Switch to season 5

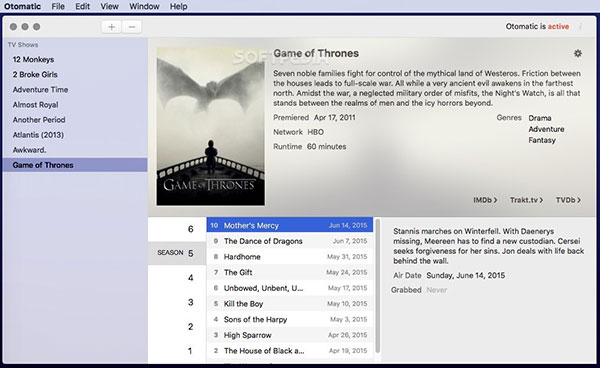click(177, 253)
